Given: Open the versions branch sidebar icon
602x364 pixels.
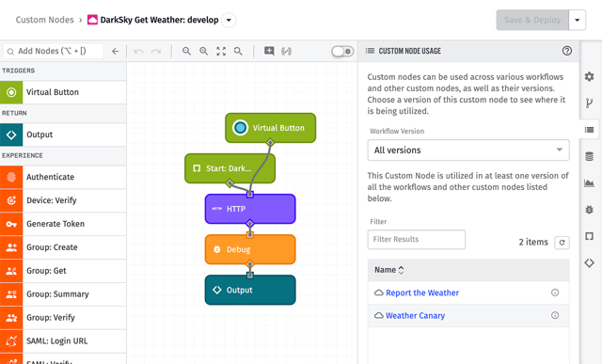Looking at the screenshot, I should coord(590,103).
